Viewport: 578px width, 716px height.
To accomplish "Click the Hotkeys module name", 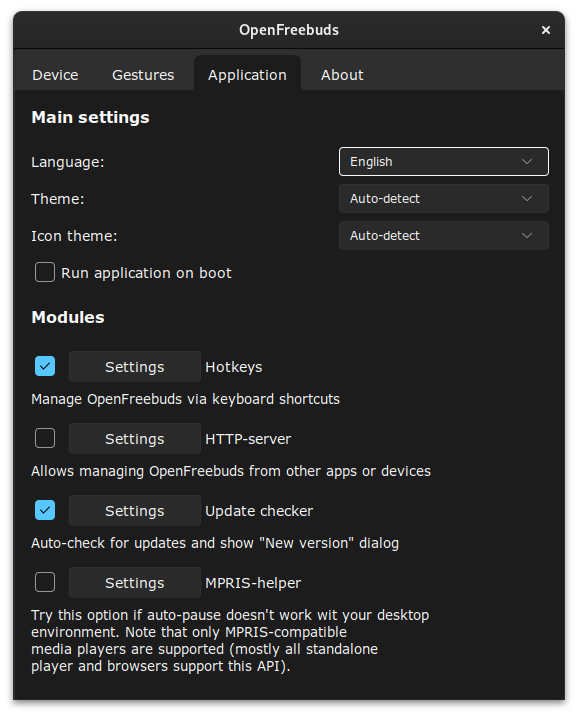I will [x=234, y=367].
